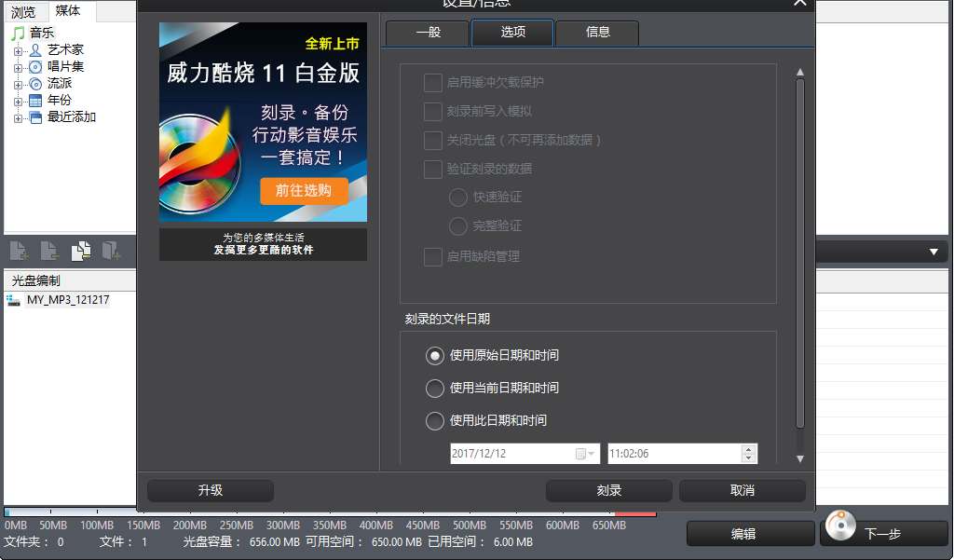
Task: Expand the 流派 tree node
Action: 19,85
